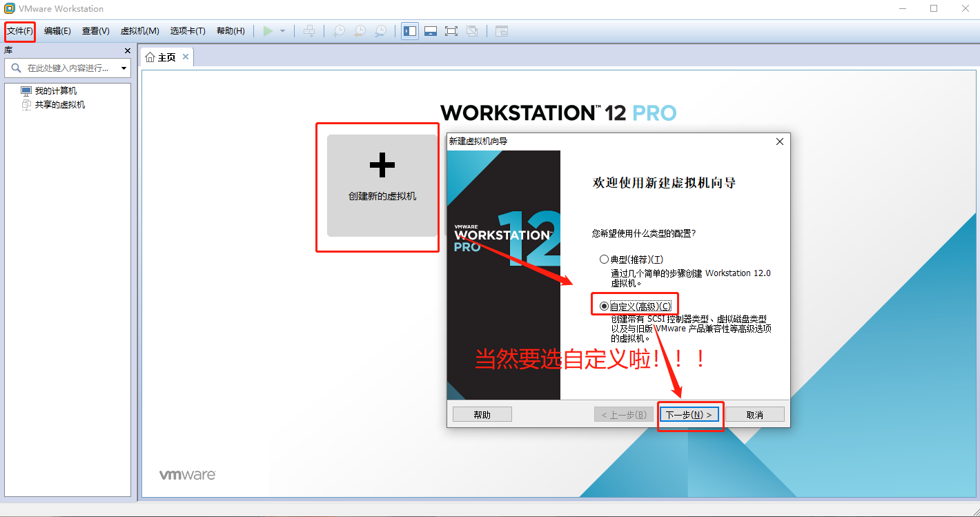Image resolution: width=980 pixels, height=517 pixels.
Task: Open the 虚拟机(M) menu
Action: (139, 31)
